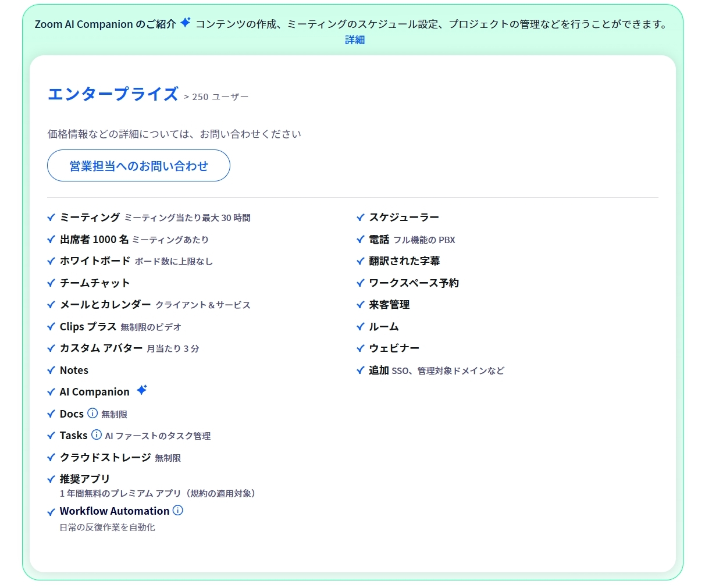Click the sparkle icon beside AI Companion
This screenshot has width=705, height=588.
pyautogui.click(x=141, y=390)
